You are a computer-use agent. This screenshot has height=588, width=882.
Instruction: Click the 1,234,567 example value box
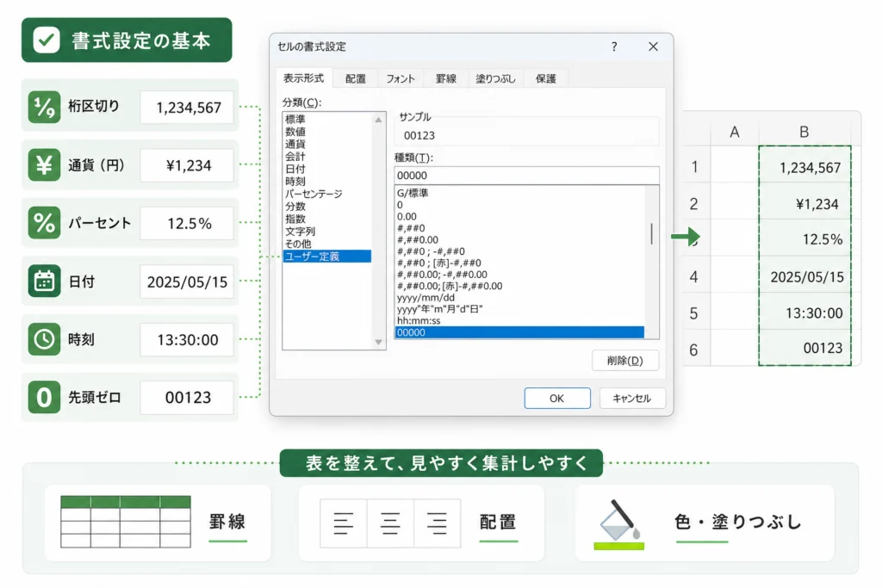[187, 107]
